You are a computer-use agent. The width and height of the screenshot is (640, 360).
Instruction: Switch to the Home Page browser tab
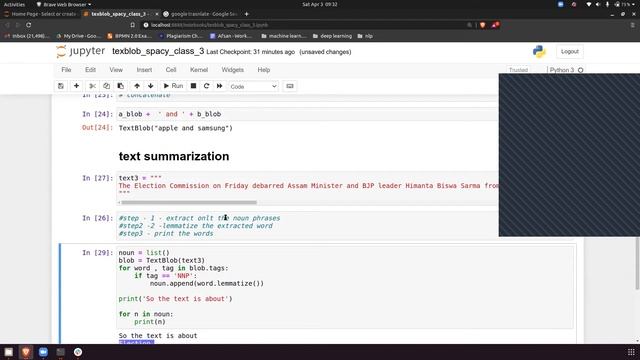pyautogui.click(x=40, y=14)
